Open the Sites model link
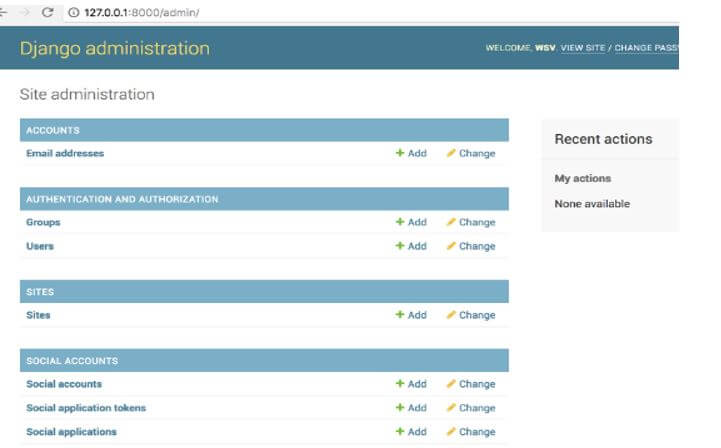721x448 pixels. pos(38,315)
